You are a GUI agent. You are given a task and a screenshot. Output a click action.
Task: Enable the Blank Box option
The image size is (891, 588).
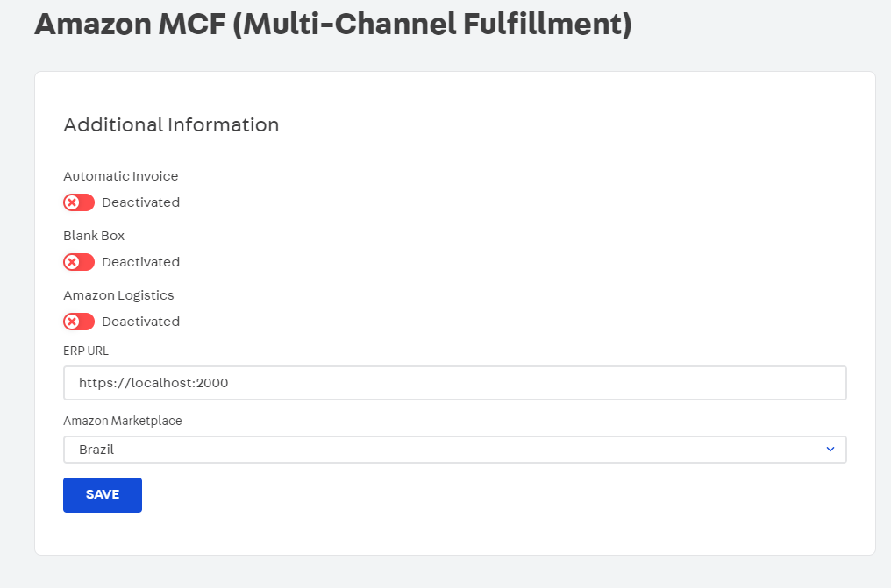tap(79, 262)
